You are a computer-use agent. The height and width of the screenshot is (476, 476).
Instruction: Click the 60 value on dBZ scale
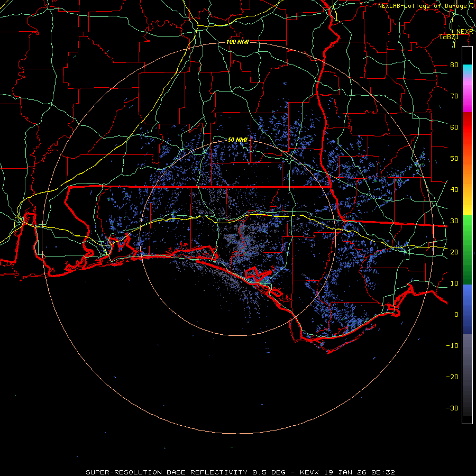point(454,127)
